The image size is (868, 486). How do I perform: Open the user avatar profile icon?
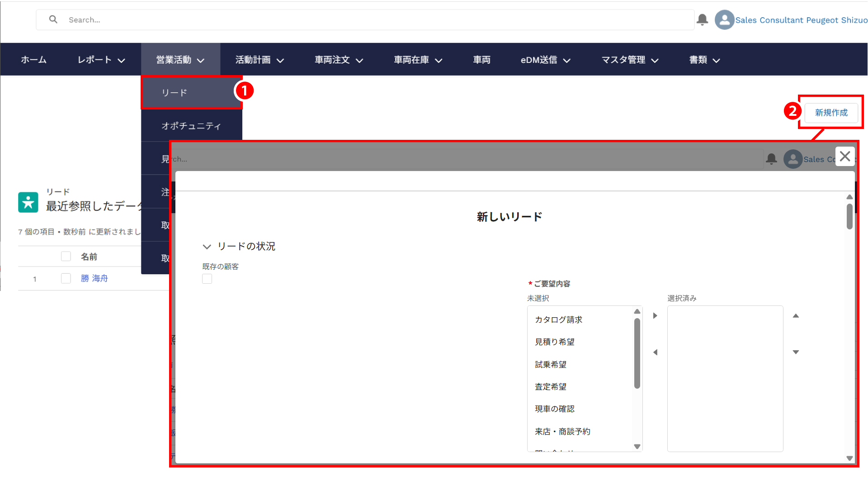click(724, 20)
